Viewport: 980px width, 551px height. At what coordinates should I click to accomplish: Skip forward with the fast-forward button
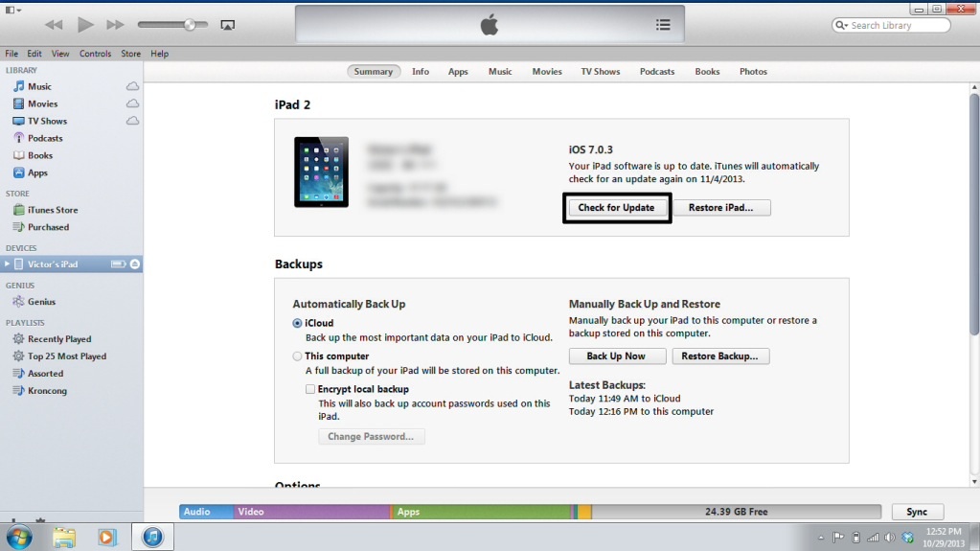(115, 25)
